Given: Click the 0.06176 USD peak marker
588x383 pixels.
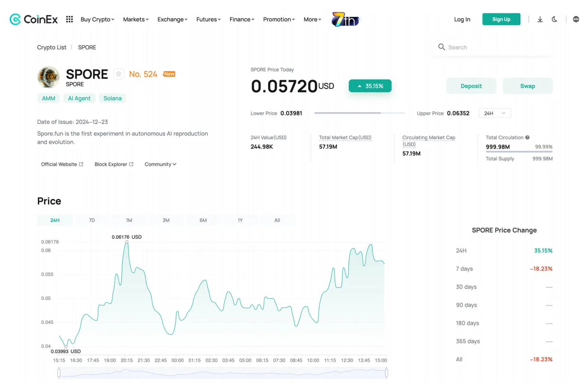Looking at the screenshot, I should (127, 242).
